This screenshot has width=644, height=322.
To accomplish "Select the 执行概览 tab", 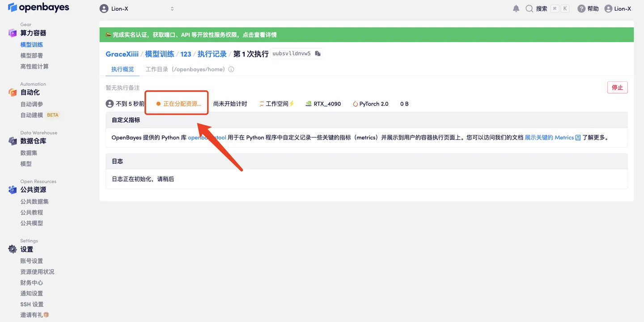I will point(122,69).
